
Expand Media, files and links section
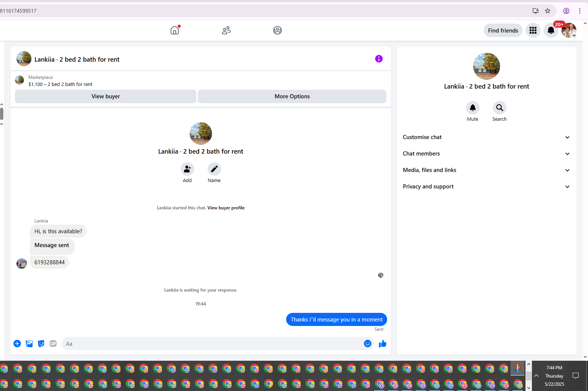tap(487, 170)
